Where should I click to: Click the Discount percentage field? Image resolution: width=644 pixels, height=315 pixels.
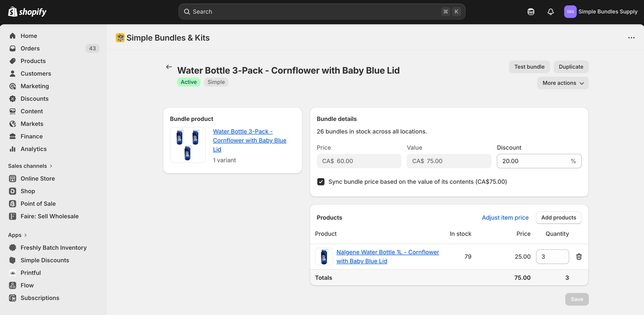click(x=539, y=161)
